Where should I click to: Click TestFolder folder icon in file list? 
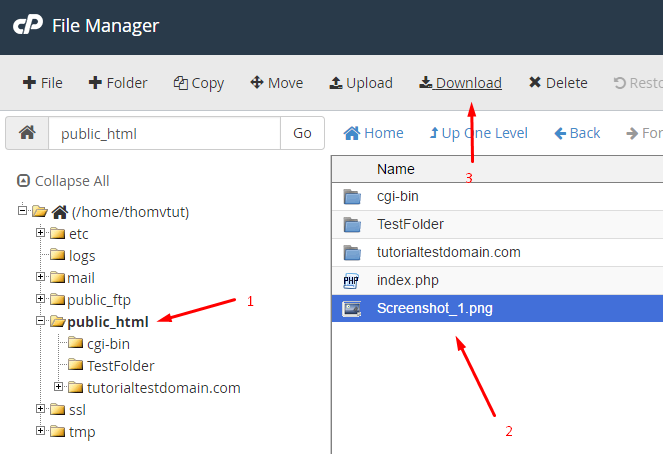(x=352, y=224)
